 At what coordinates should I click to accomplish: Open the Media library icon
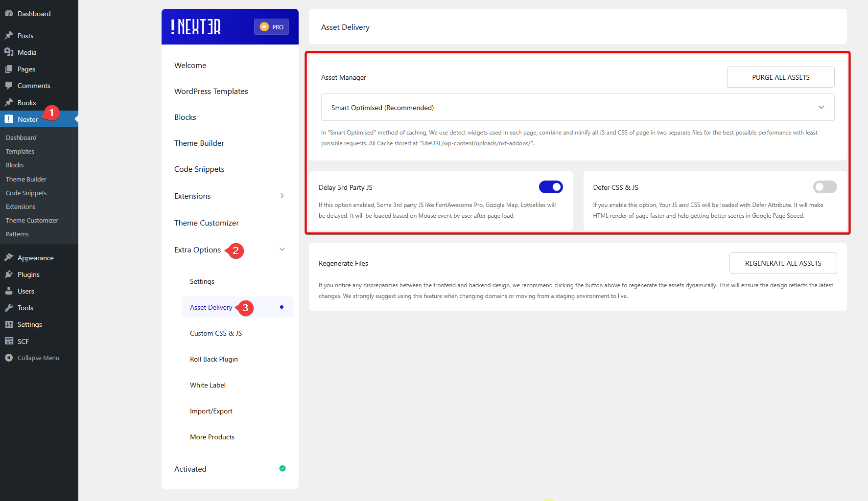point(9,52)
